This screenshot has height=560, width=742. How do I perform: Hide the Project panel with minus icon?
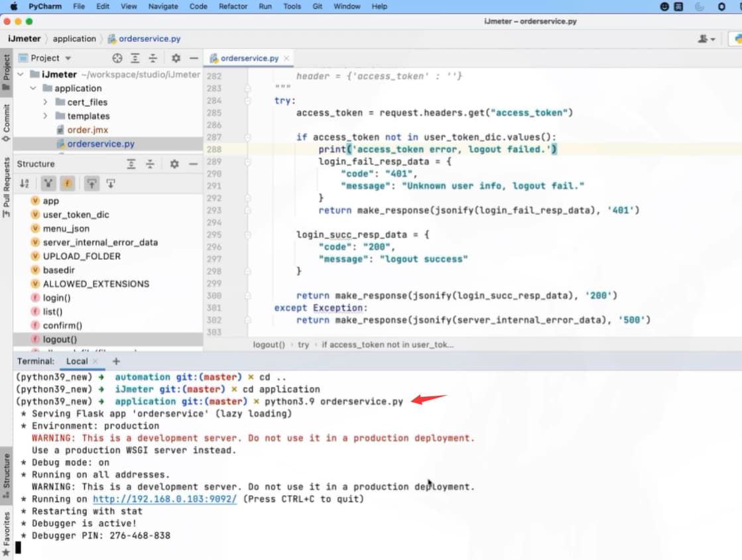(194, 58)
